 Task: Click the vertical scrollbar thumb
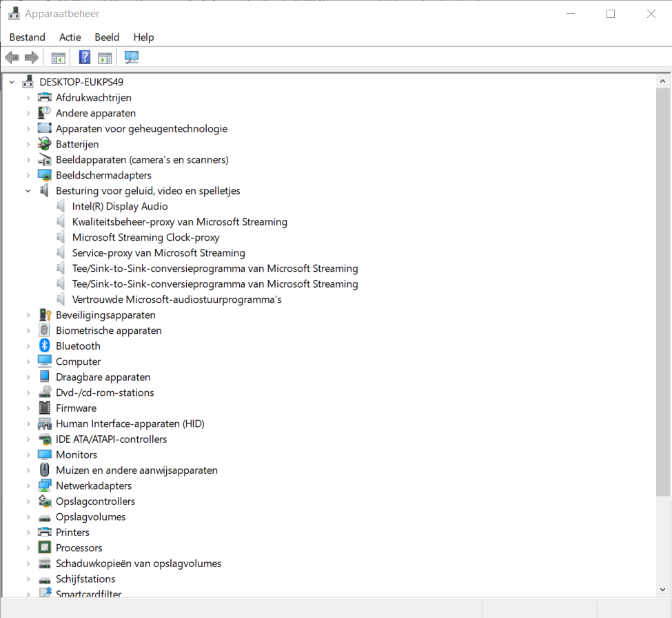[662, 292]
